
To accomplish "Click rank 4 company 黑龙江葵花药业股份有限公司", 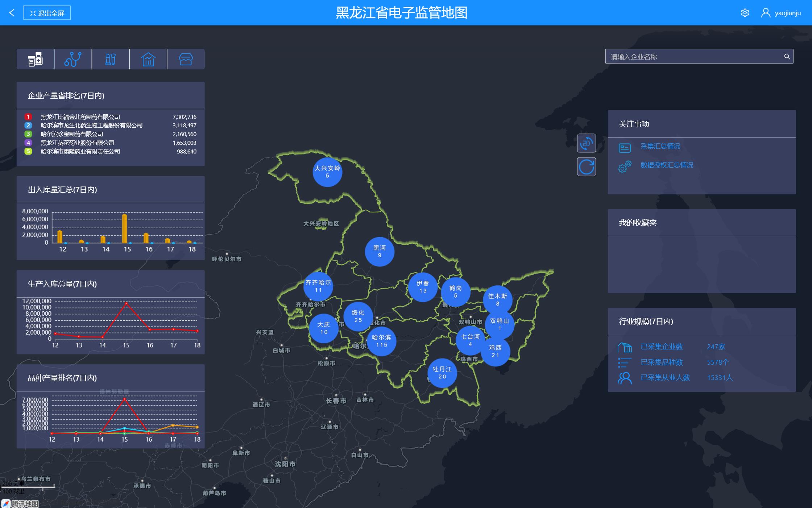I will pyautogui.click(x=77, y=143).
